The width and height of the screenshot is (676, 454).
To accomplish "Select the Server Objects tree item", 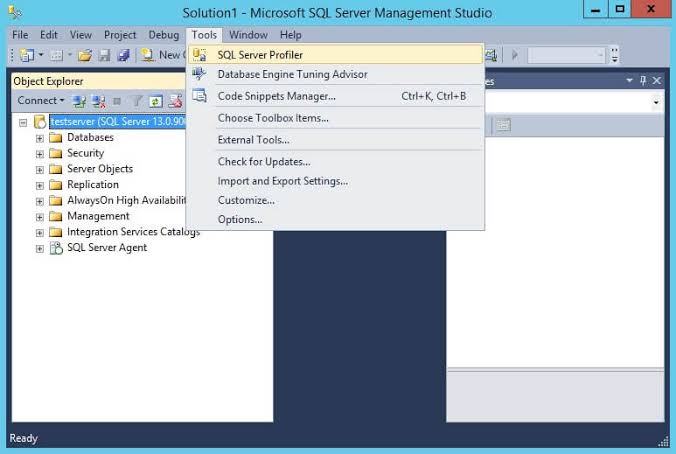I will 100,169.
